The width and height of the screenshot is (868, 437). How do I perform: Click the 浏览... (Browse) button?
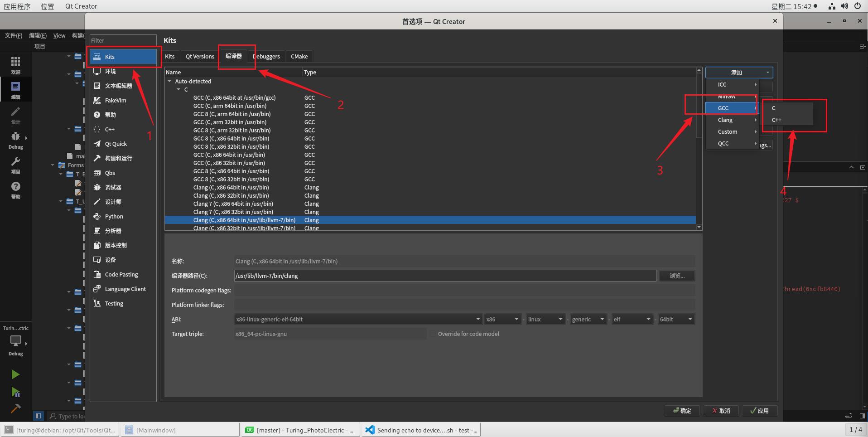[677, 276]
